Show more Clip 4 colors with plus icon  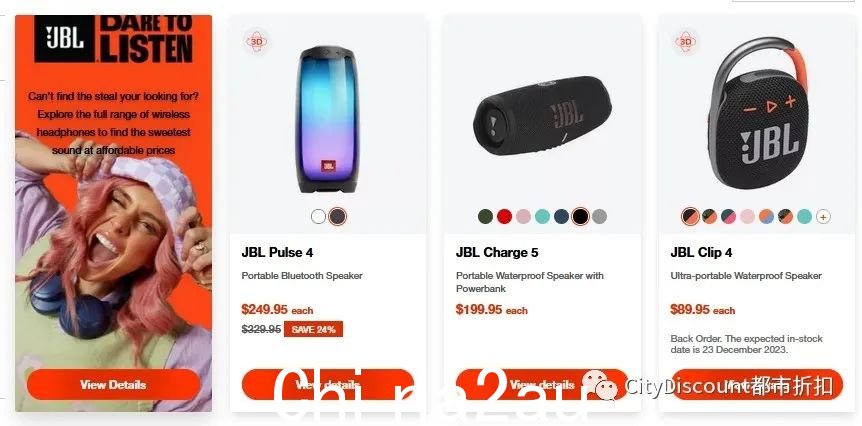[x=823, y=217]
